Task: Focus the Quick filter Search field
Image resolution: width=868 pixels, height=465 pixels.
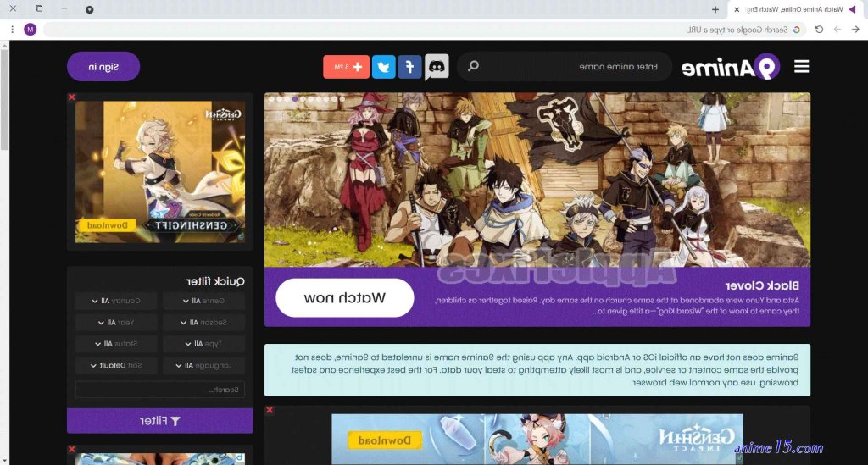Action: point(160,390)
